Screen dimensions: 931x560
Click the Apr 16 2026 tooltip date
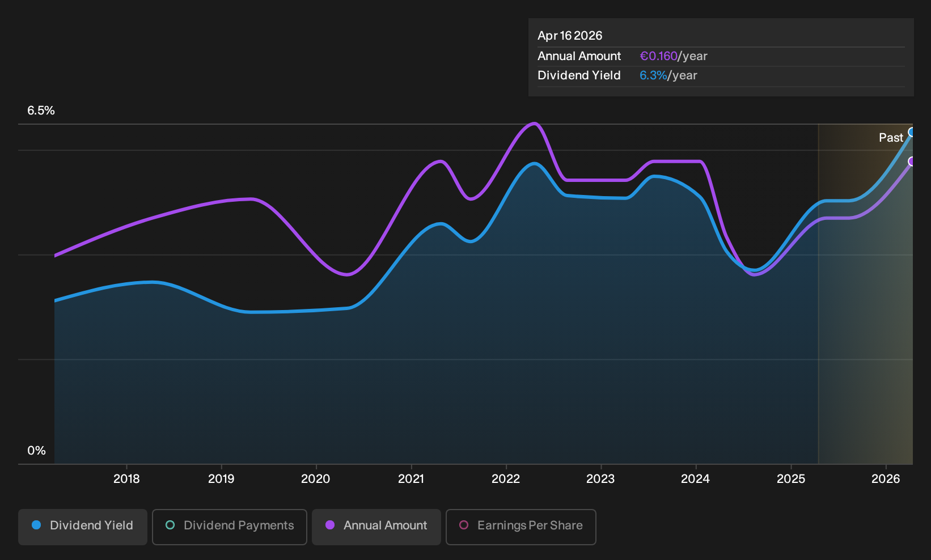[x=570, y=36]
